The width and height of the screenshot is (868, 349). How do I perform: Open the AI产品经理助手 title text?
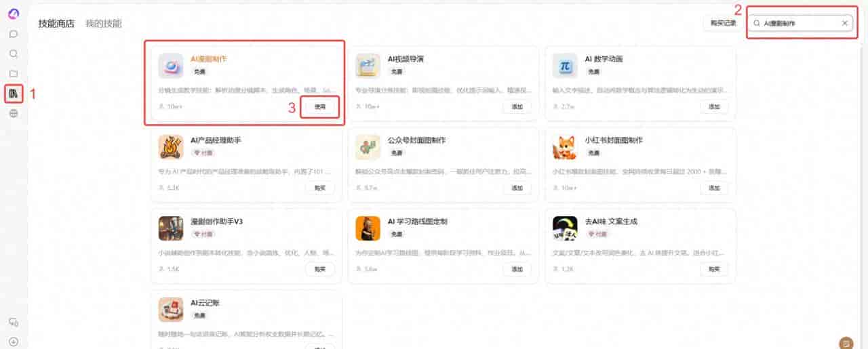(x=216, y=140)
